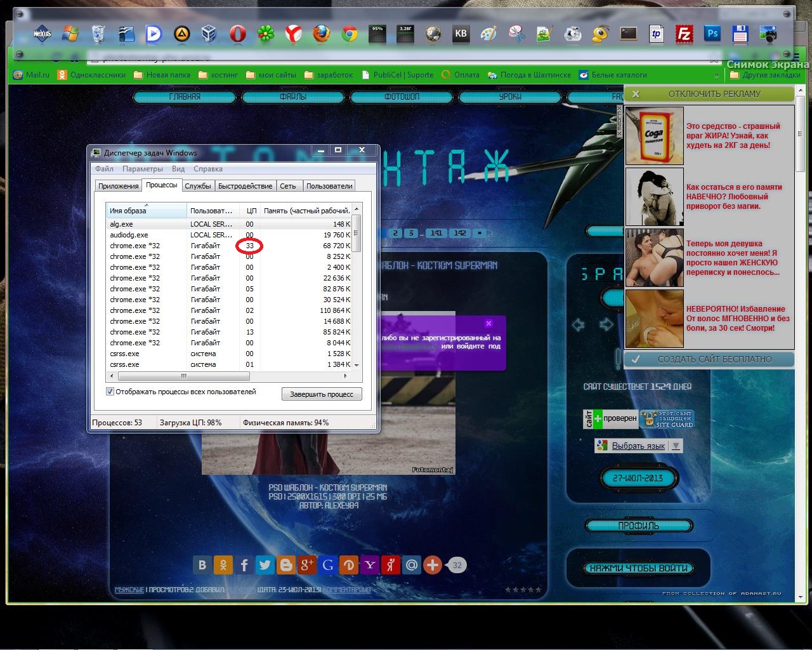
Task: Switch to the Приложения tab
Action: point(118,186)
